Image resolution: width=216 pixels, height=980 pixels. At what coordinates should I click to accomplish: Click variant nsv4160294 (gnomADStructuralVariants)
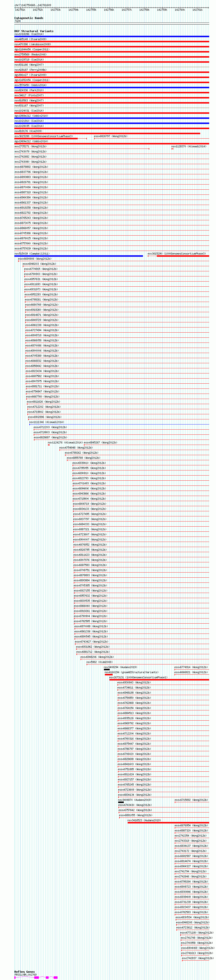[131, 673]
